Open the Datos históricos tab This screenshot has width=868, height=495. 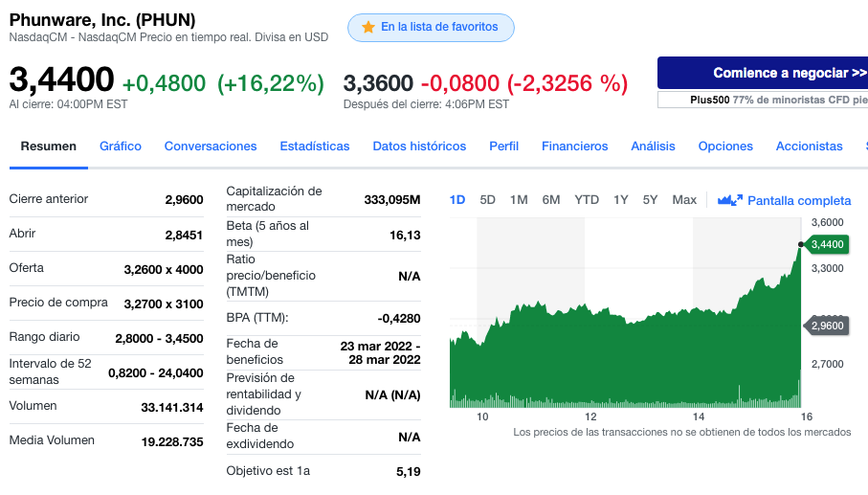[x=419, y=146]
